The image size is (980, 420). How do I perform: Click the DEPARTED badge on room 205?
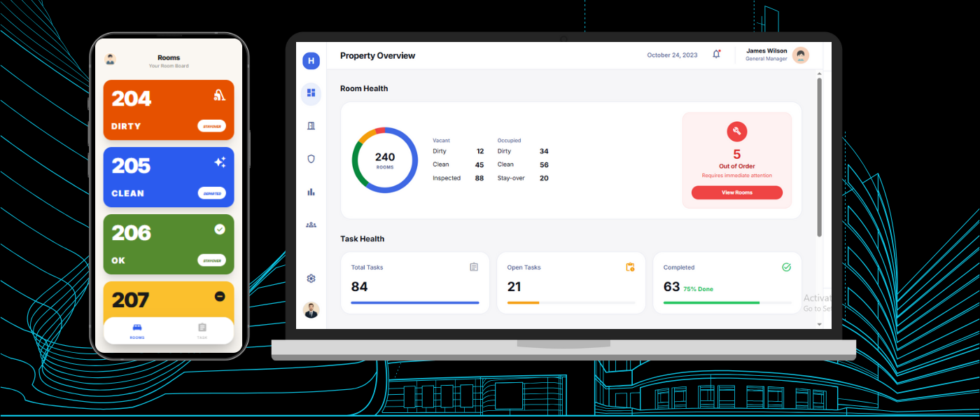211,193
